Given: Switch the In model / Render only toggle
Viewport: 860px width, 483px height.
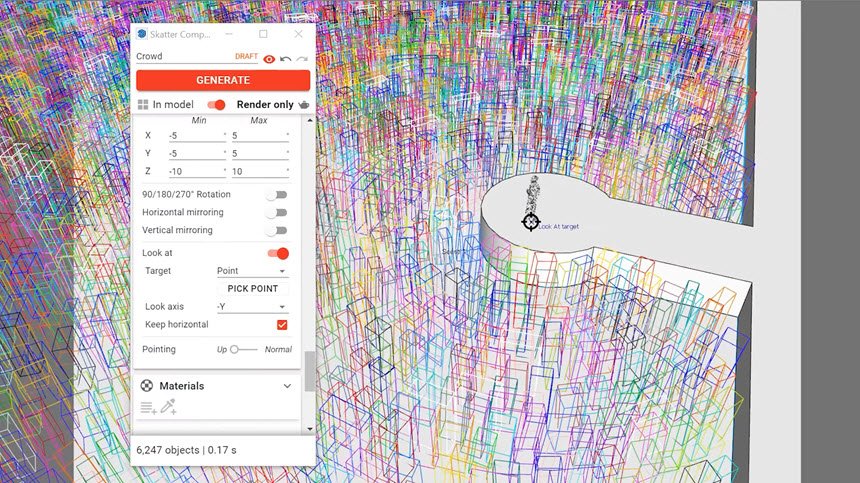Looking at the screenshot, I should [x=216, y=105].
